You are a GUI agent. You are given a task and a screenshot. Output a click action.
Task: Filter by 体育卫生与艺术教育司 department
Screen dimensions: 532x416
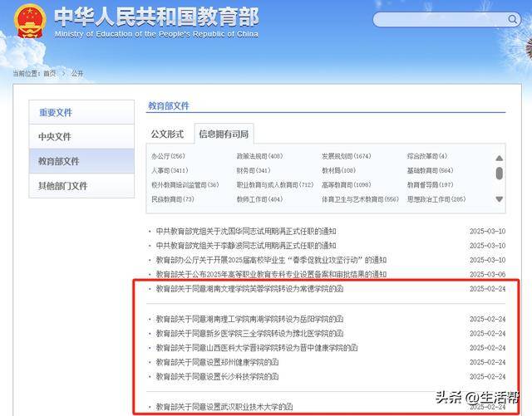point(360,199)
